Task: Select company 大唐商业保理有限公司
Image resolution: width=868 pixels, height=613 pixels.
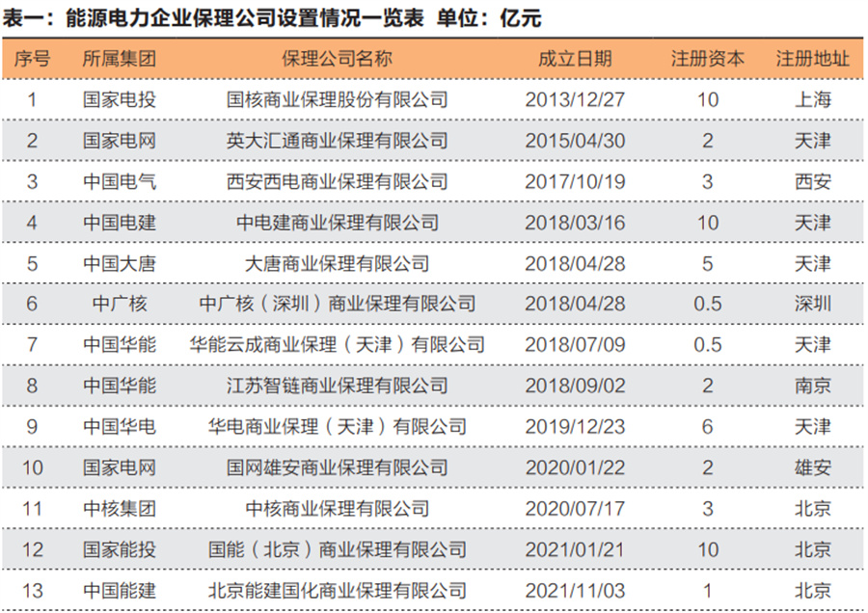Action: 337,263
